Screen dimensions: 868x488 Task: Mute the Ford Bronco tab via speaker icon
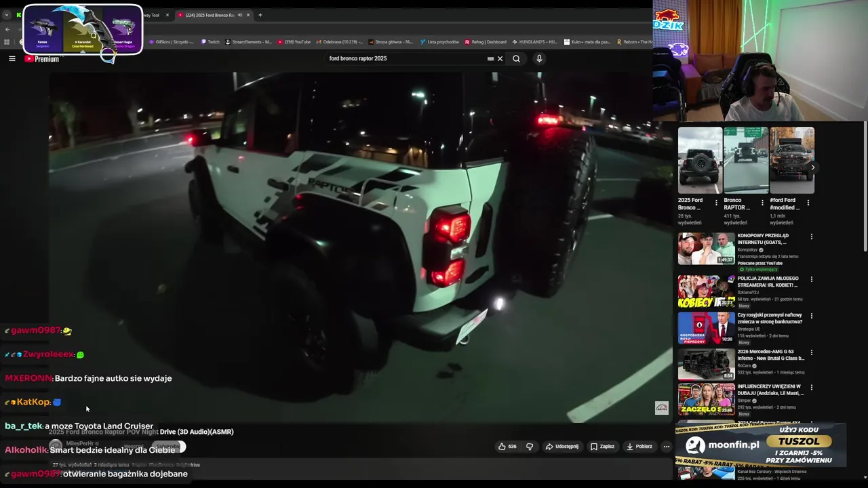[x=239, y=15]
